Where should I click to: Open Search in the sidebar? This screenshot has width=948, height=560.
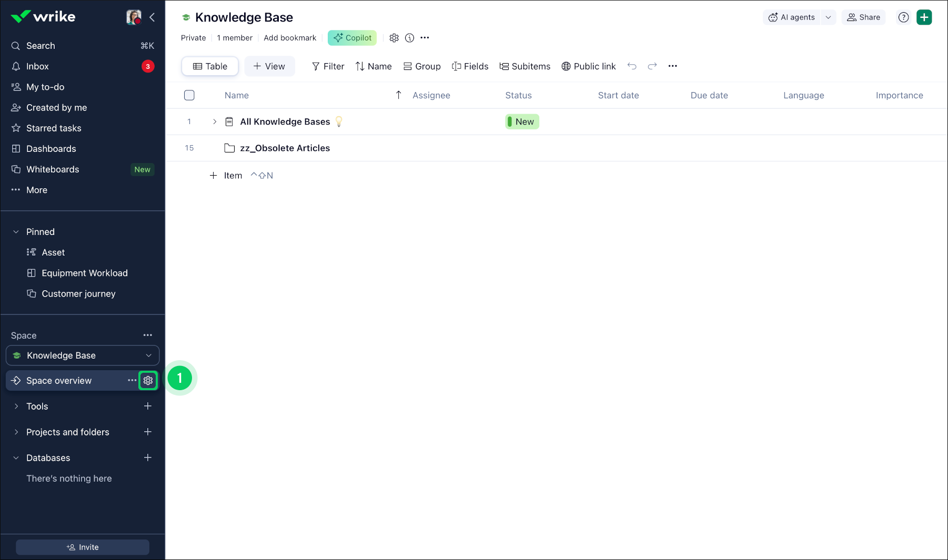(83, 46)
